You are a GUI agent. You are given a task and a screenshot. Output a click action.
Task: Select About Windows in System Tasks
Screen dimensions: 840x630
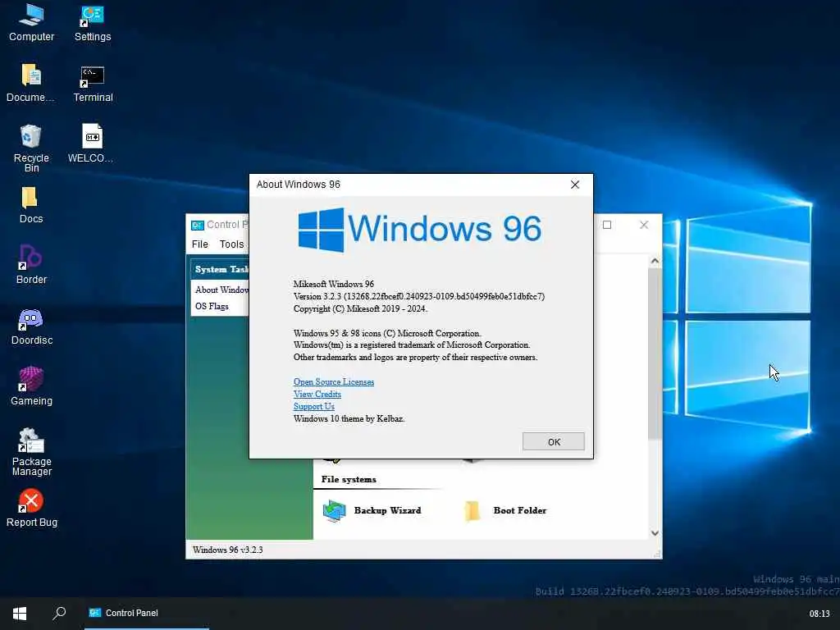pyautogui.click(x=221, y=290)
